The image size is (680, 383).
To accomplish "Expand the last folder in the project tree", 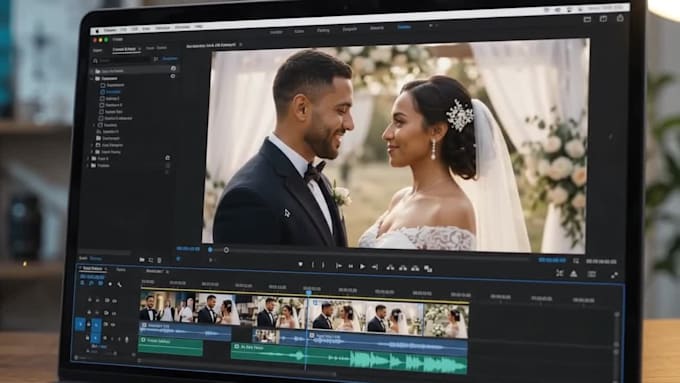I will (x=88, y=166).
